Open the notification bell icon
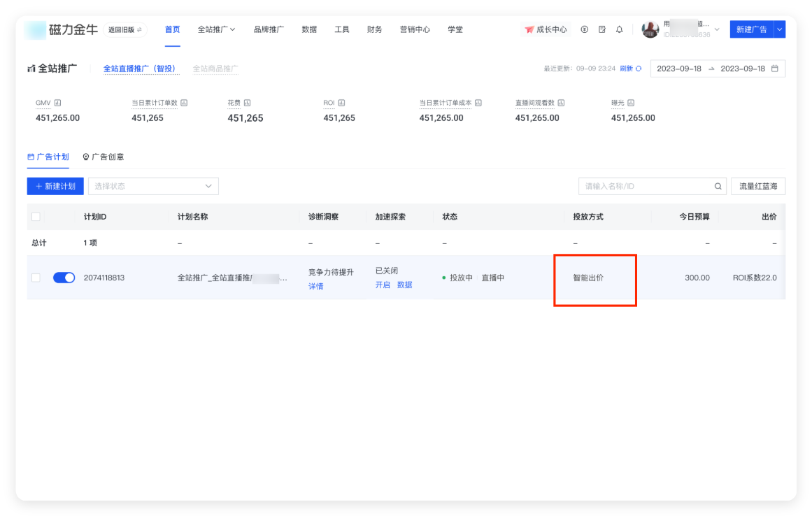This screenshot has height=516, width=812. [x=619, y=29]
